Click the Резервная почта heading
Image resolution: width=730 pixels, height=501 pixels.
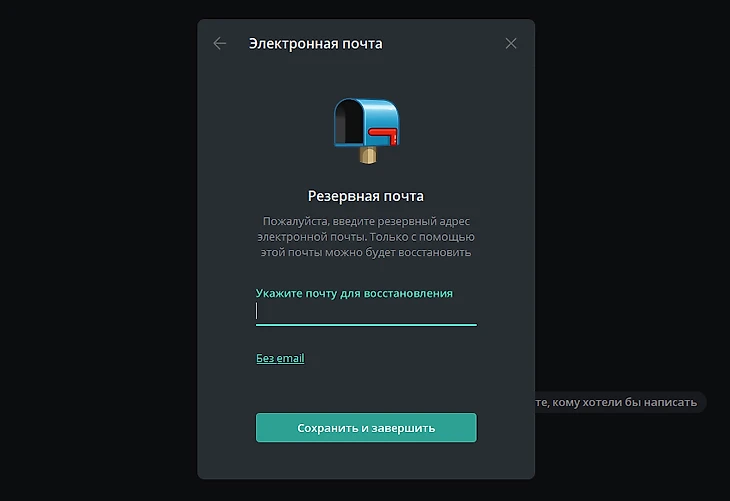(x=366, y=196)
